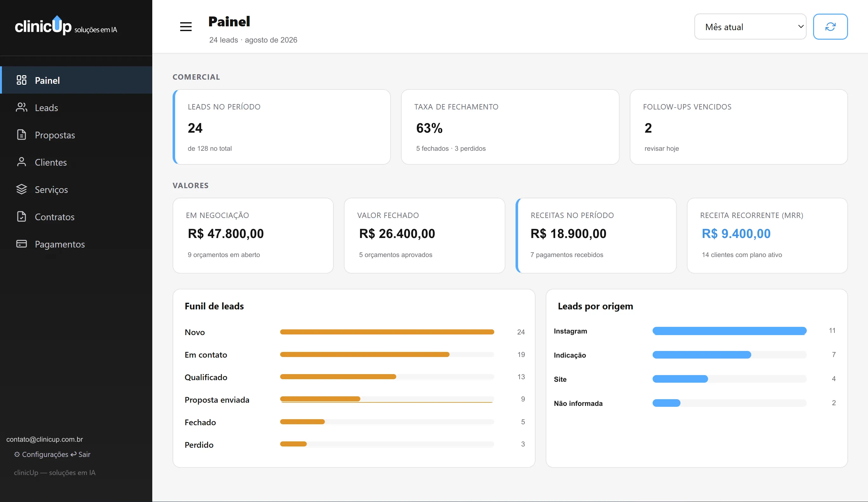Click the clinicUp logo
Screen dimensions: 868x502
pos(66,25)
